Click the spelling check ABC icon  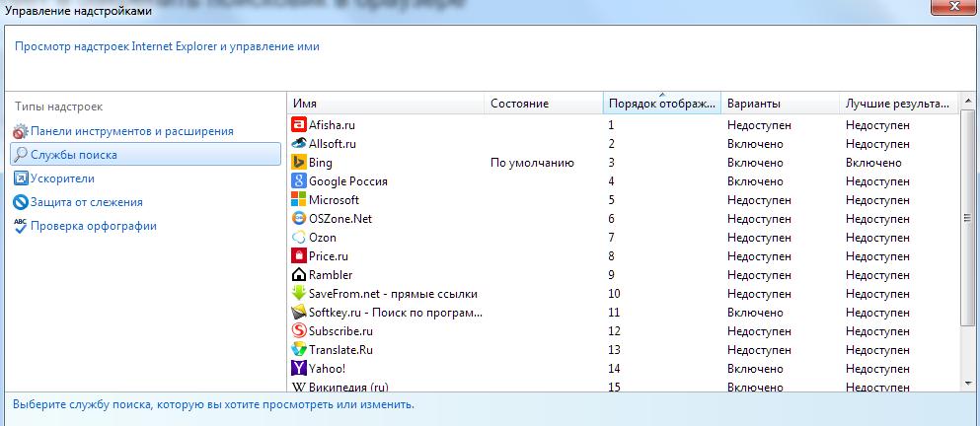[21, 226]
